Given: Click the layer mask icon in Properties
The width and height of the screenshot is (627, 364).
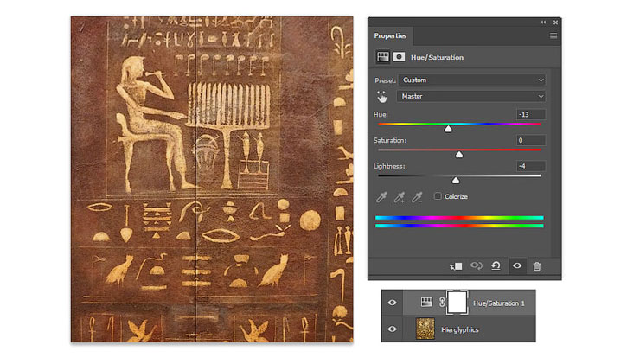Looking at the screenshot, I should (400, 57).
